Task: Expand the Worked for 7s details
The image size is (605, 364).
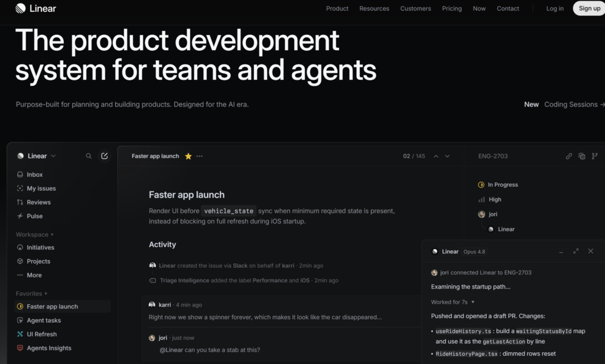Action: click(453, 302)
